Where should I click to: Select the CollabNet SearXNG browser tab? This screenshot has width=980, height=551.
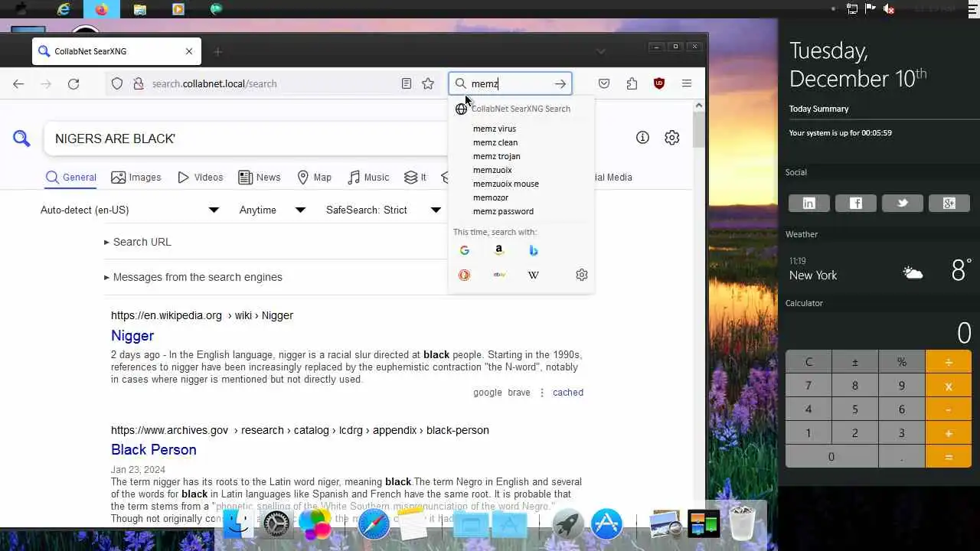[116, 51]
